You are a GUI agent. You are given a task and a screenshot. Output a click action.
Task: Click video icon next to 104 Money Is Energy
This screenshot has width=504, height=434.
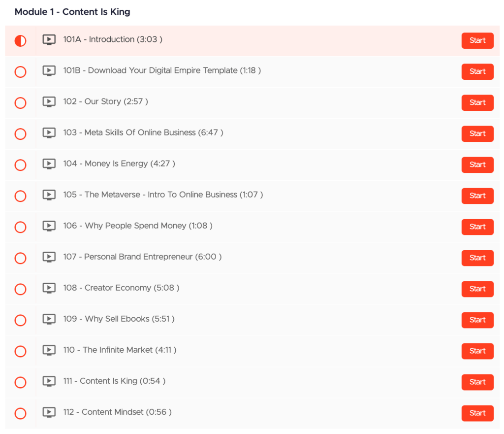(49, 164)
